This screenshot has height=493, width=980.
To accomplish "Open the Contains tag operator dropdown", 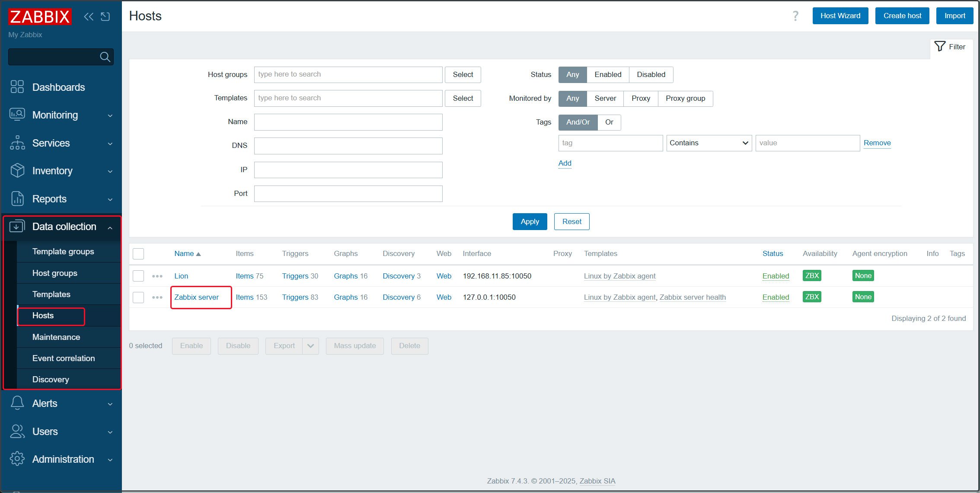I will (x=709, y=143).
